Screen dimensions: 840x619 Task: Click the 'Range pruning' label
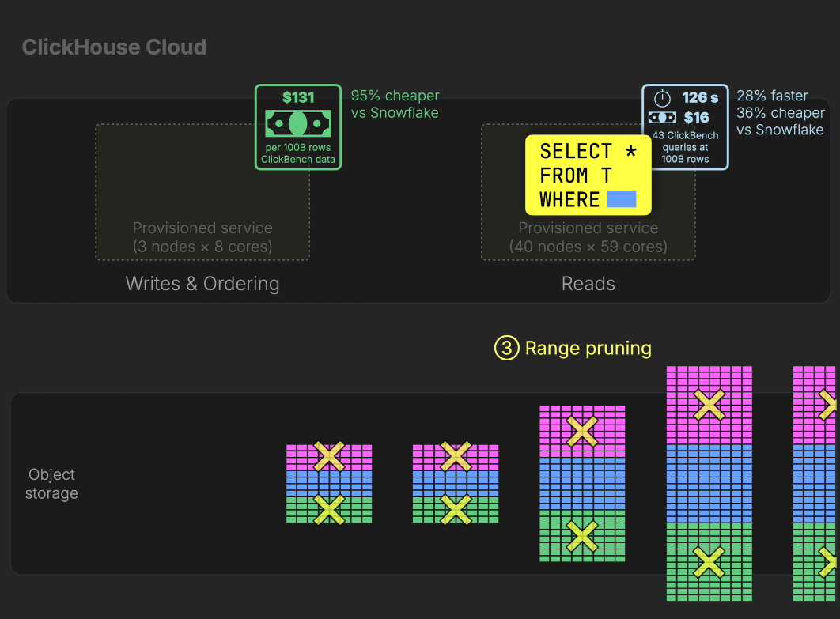click(588, 348)
